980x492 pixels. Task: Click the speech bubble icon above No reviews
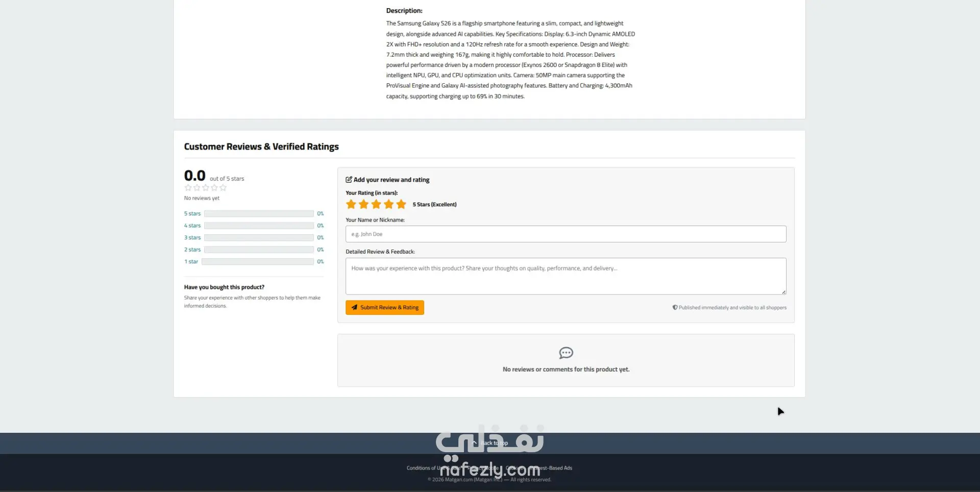pos(566,353)
